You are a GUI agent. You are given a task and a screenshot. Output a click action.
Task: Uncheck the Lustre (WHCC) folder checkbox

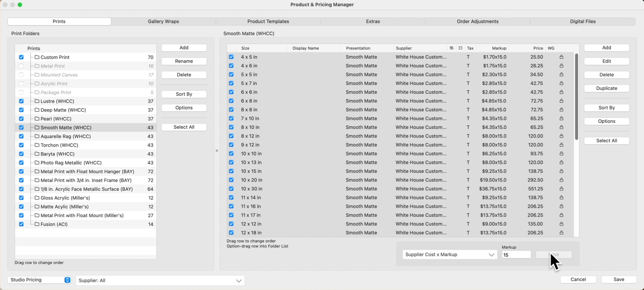click(21, 101)
